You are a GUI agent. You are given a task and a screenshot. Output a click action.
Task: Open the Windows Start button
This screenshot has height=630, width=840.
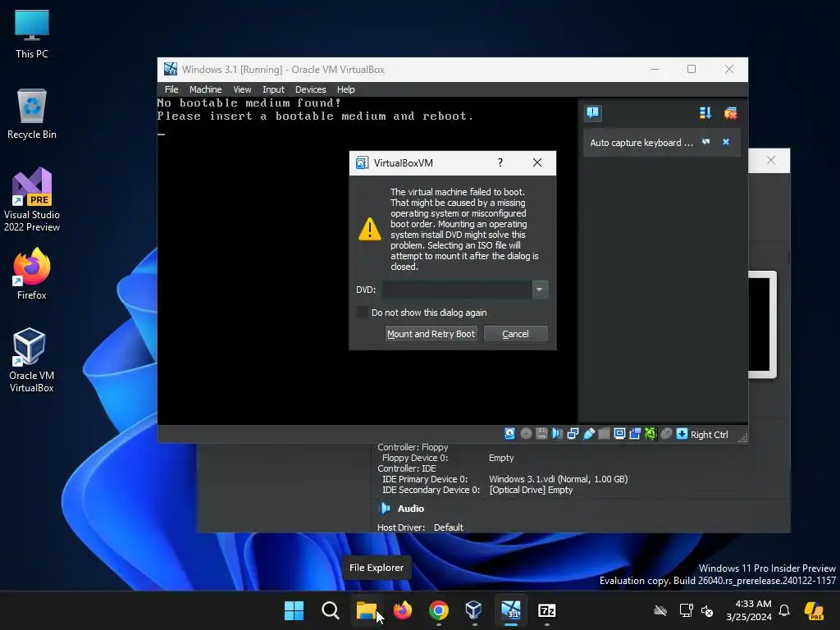coord(294,610)
